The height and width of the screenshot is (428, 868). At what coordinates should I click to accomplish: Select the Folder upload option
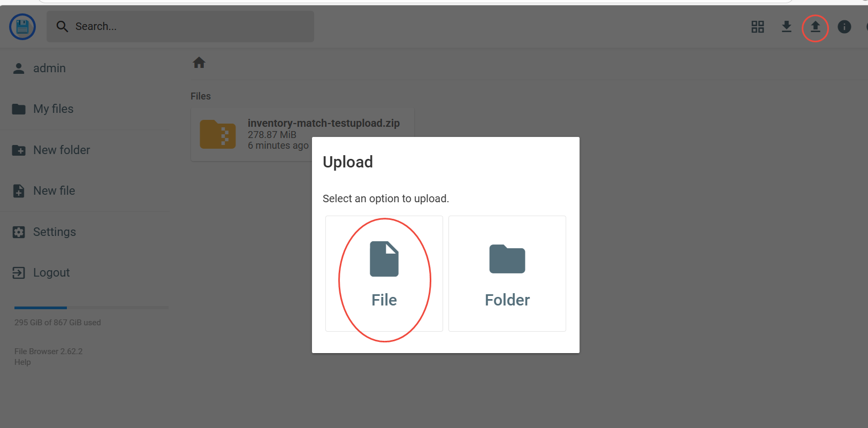(x=507, y=273)
